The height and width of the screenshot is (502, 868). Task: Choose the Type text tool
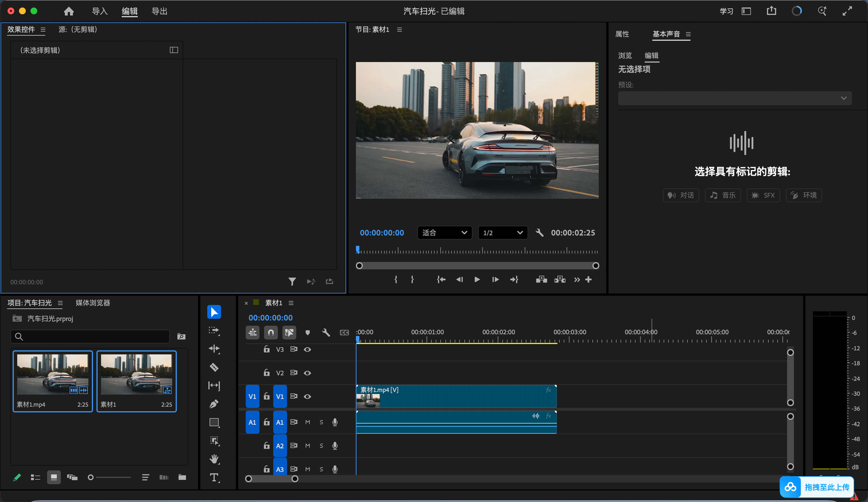[214, 477]
